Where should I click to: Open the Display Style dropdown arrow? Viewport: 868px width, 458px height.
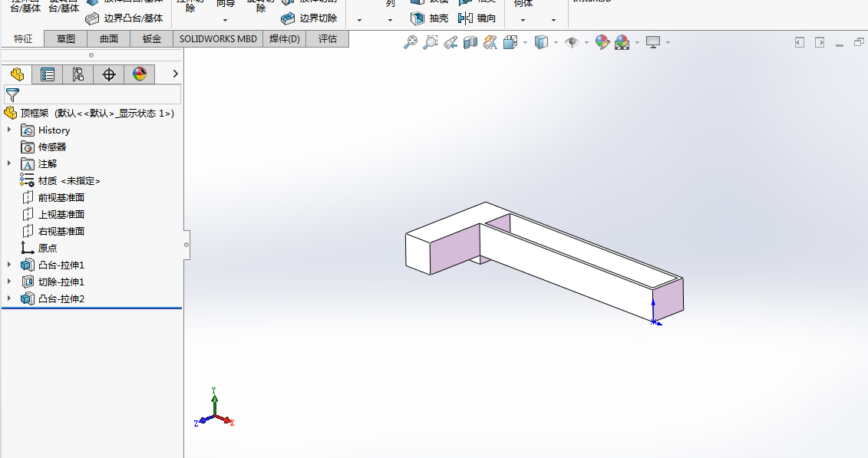click(x=556, y=43)
